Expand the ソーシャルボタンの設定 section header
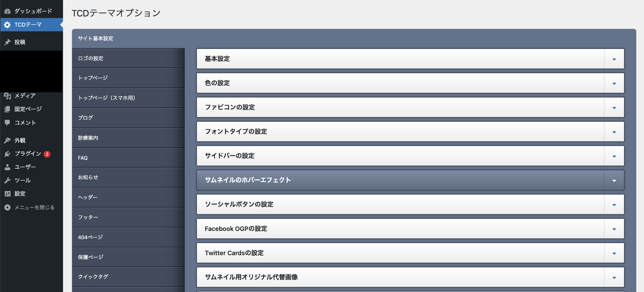Screen dimensions: 644x292 tap(410, 205)
